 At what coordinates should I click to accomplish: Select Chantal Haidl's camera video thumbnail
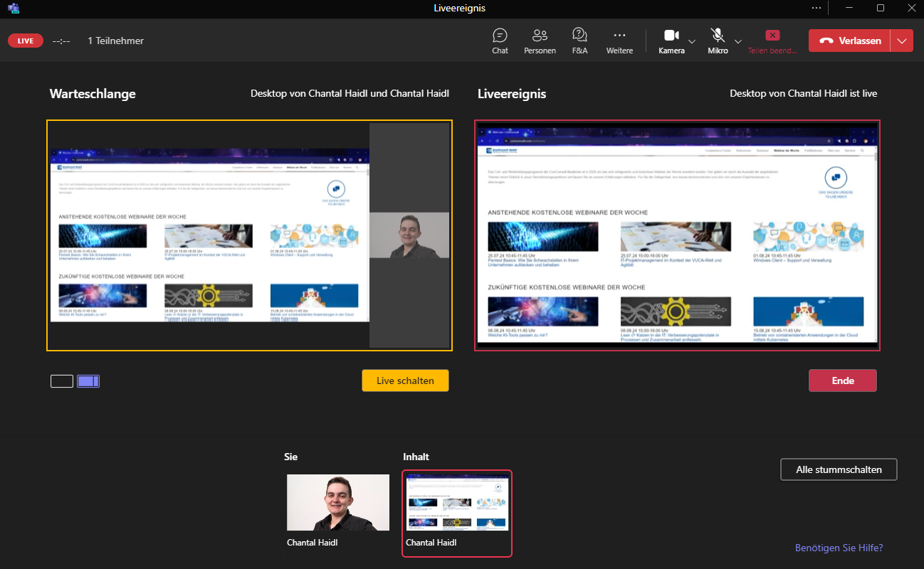tap(338, 502)
